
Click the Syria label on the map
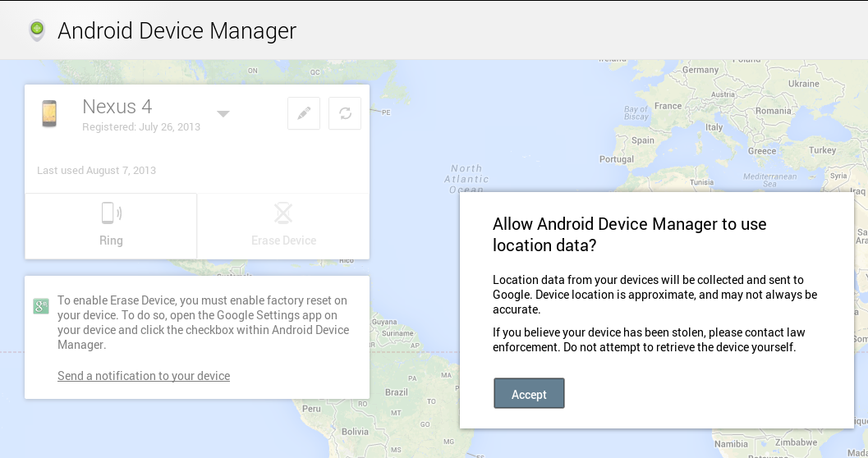click(x=838, y=176)
